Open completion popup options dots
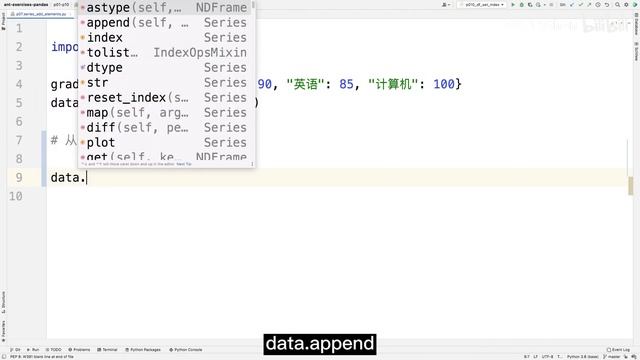 click(252, 164)
